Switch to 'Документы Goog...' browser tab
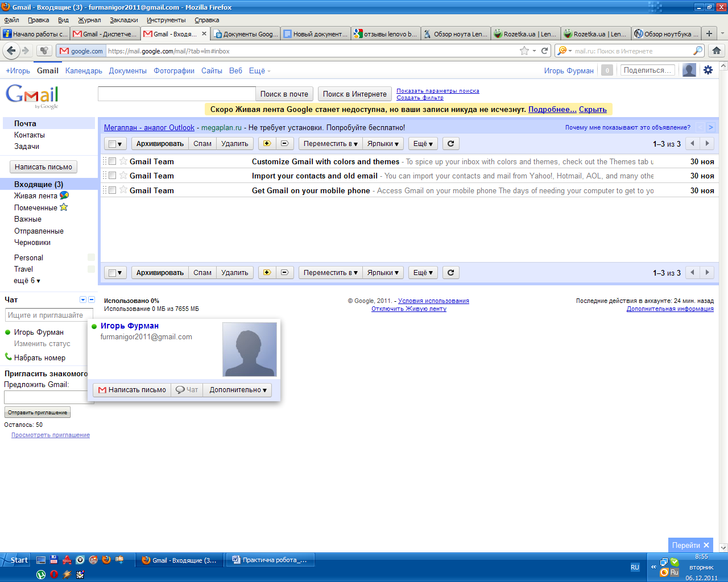This screenshot has height=582, width=728. click(246, 34)
